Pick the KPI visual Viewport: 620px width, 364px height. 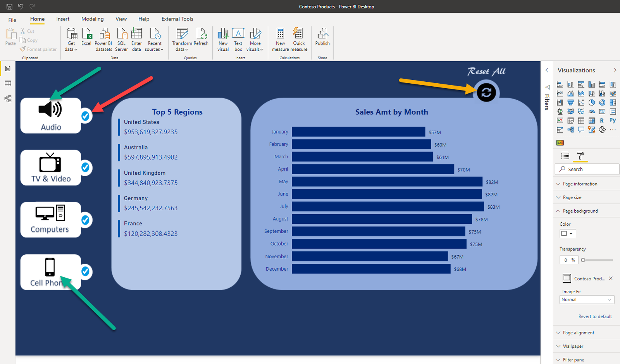coord(560,120)
